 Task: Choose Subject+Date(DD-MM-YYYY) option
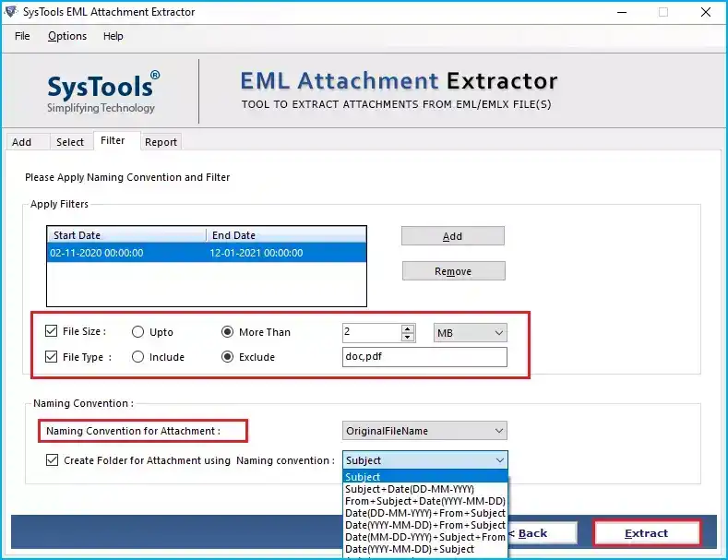(425, 489)
